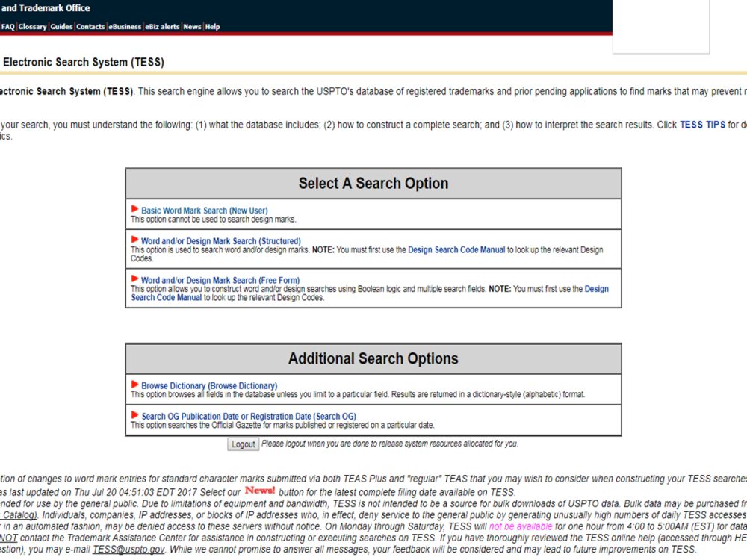Open the Contacts page
747x560 pixels.
click(90, 26)
